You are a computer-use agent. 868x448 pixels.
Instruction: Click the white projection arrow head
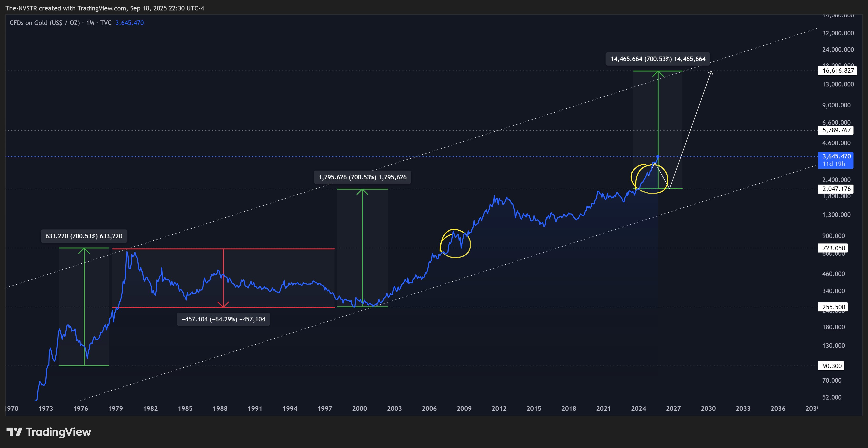pos(711,72)
